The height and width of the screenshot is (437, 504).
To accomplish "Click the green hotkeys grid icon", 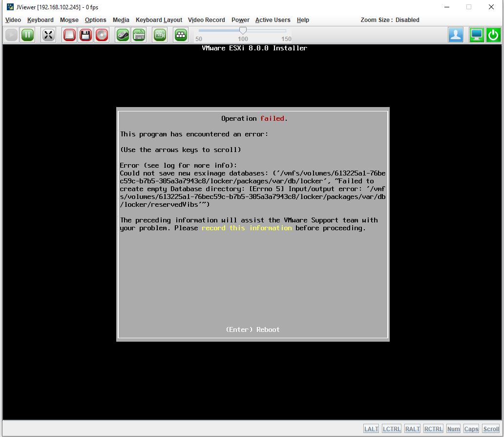I will pos(181,35).
